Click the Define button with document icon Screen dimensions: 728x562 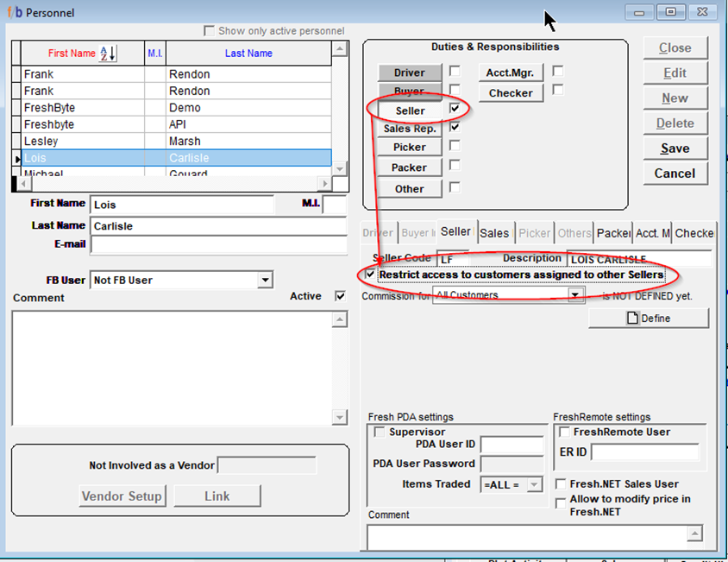coord(649,319)
